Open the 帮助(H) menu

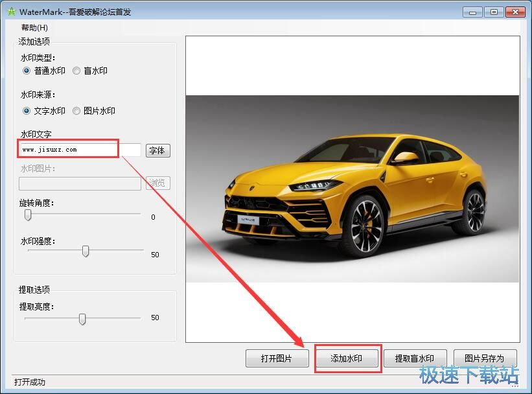[34, 27]
